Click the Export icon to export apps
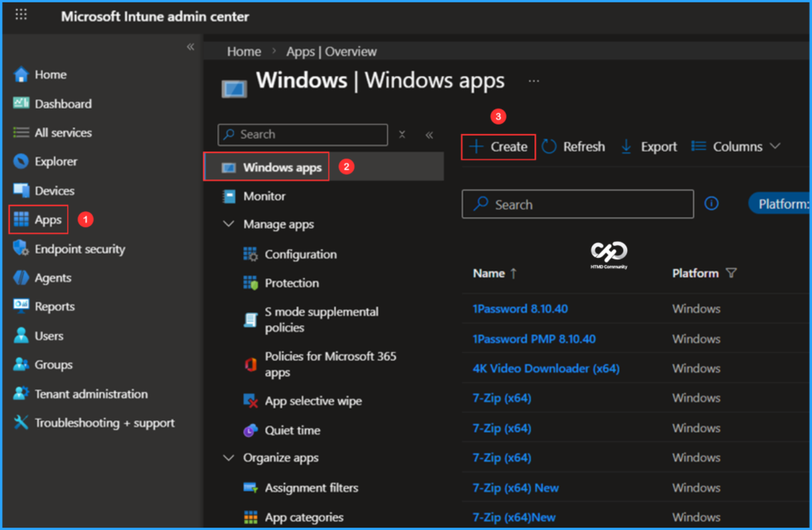Screen dimensions: 812x530 point(648,147)
